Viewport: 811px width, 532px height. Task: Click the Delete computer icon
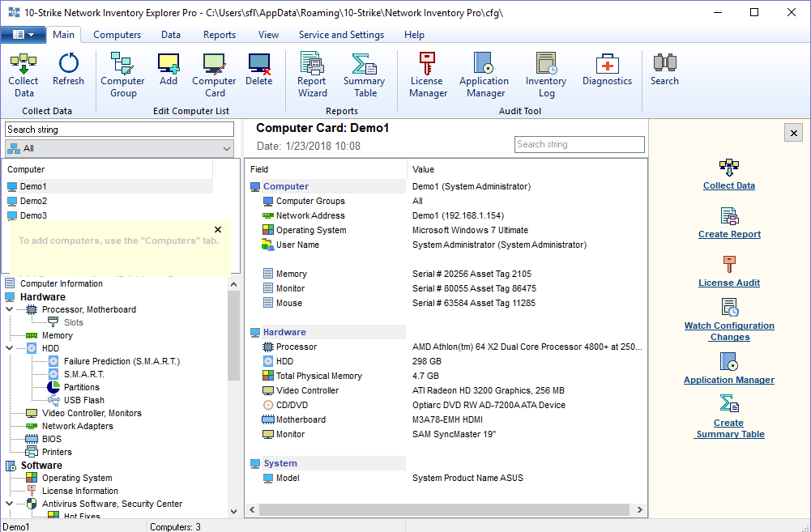click(x=259, y=63)
